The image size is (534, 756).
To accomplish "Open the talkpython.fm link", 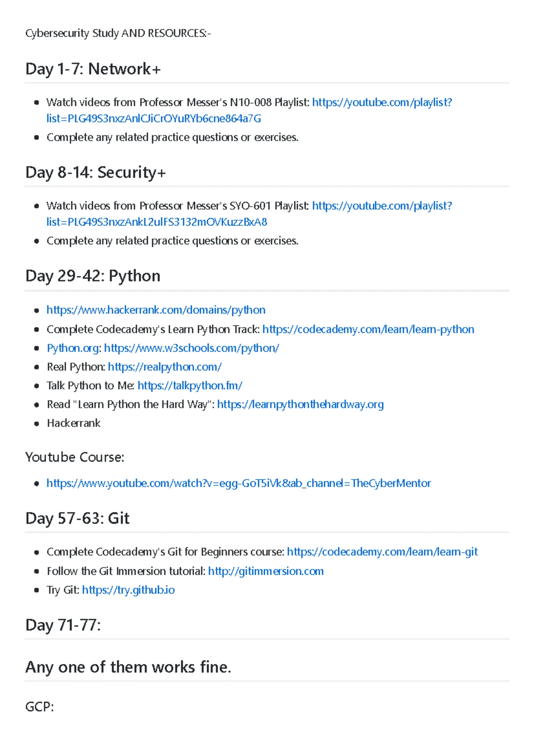I will pyautogui.click(x=190, y=386).
